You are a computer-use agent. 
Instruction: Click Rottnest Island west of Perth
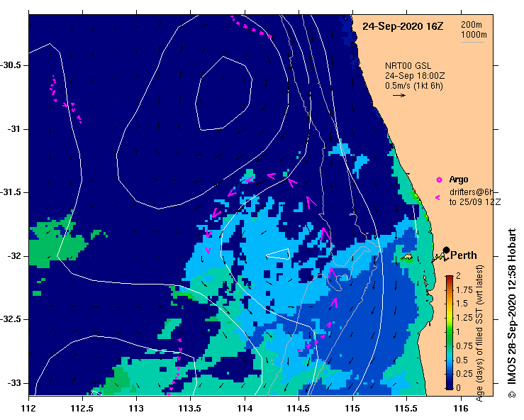tap(406, 257)
